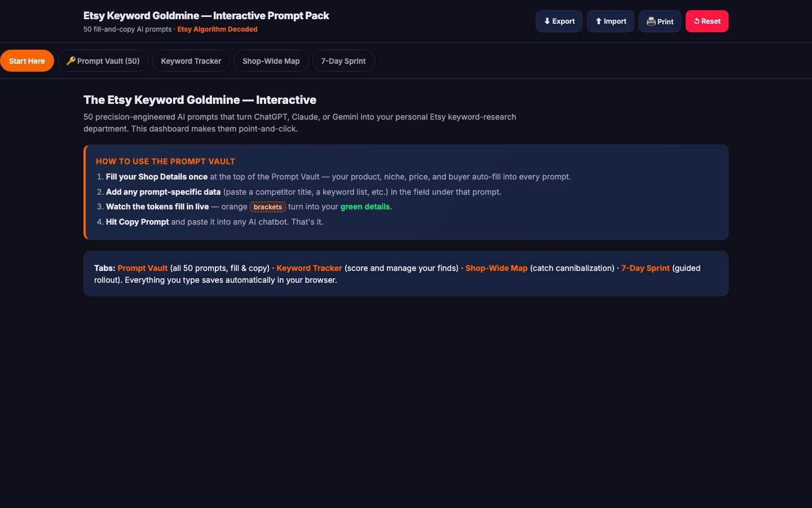812x508 pixels.
Task: Click the orange Shop-Wide Map text in Tabs summary
Action: coord(496,268)
